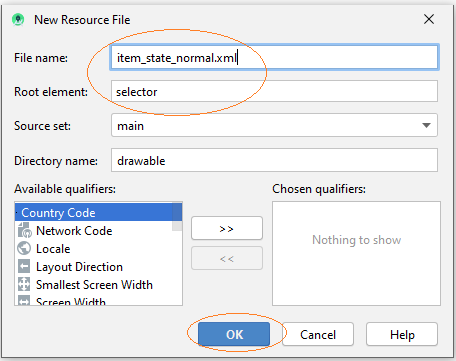Click the qualifiers list scrollbar thumb
Image resolution: width=456 pixels, height=361 pixels.
(x=177, y=217)
